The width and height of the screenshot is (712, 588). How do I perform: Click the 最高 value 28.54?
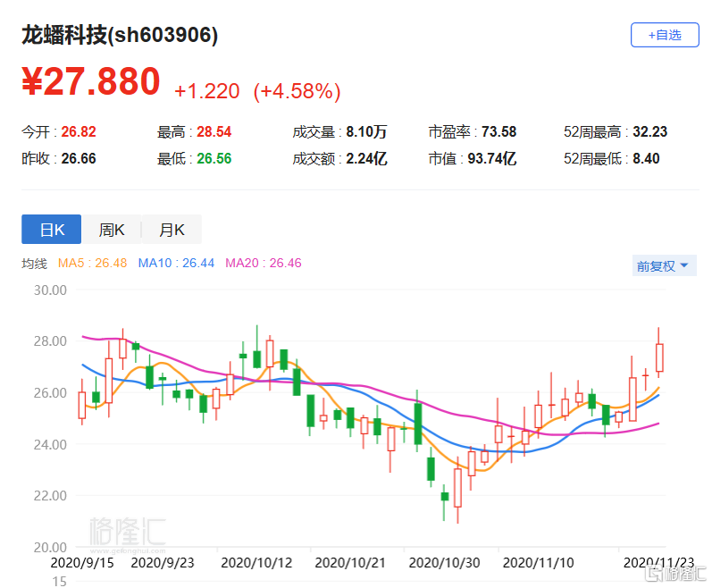214,131
